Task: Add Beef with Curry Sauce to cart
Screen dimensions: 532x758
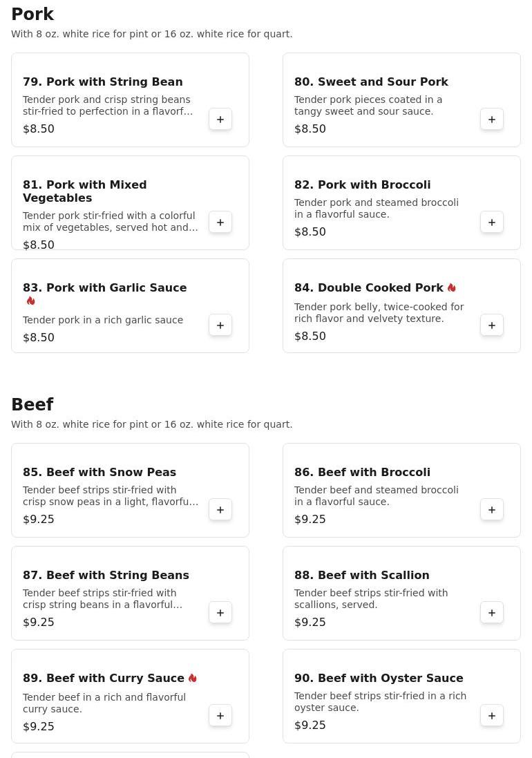Action: [x=220, y=715]
